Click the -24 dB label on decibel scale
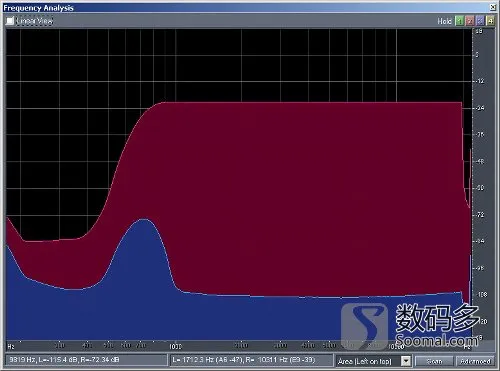Screen dimensions: 500x371 (480, 108)
